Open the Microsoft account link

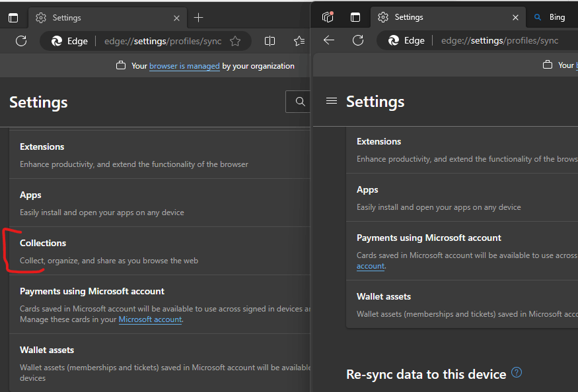[x=150, y=319]
